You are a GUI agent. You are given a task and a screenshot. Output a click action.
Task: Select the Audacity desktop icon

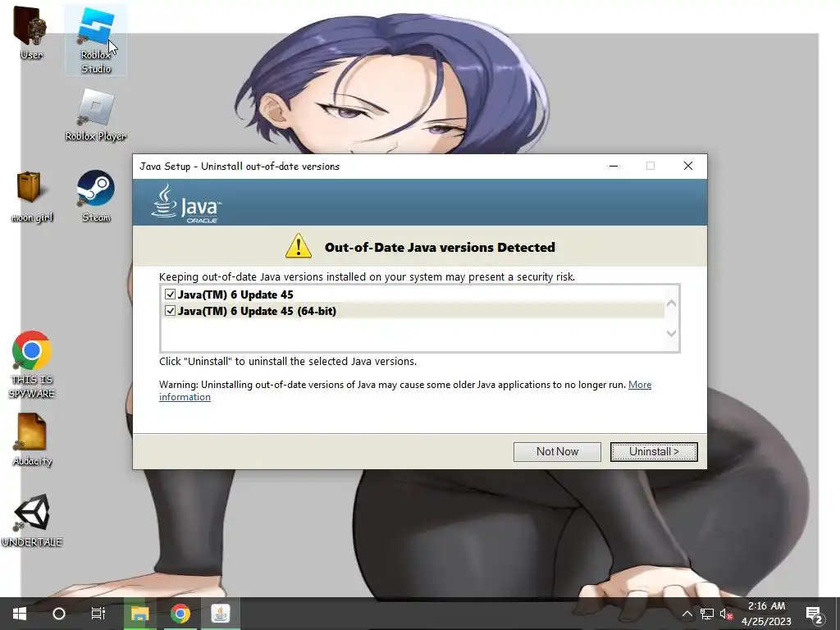32,440
